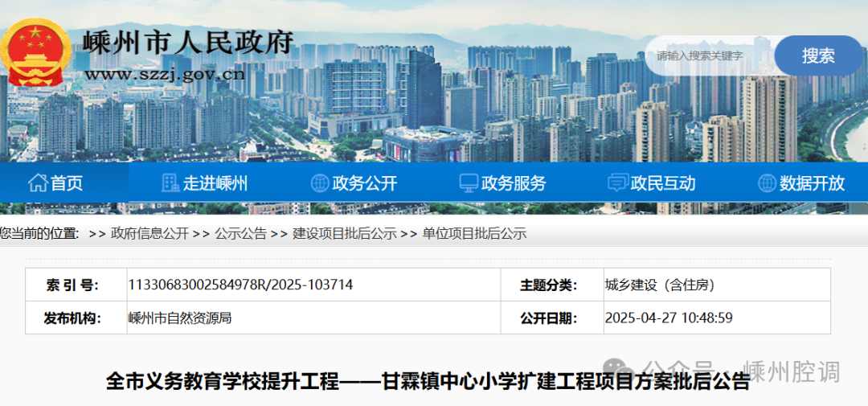Screen dimensions: 868x406
Task: Click the 甘霖镇中心小学扩建工程 article headline
Action: point(428,381)
